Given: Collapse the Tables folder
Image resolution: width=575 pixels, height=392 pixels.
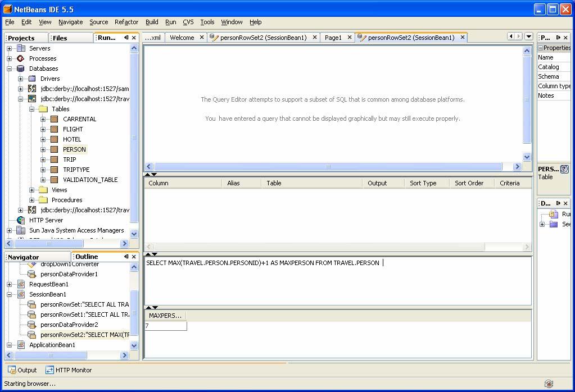Looking at the screenshot, I should pos(32,109).
